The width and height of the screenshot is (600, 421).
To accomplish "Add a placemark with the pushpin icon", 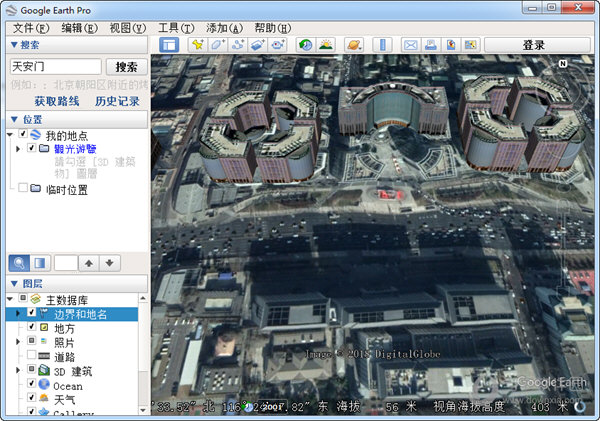I will point(197,45).
